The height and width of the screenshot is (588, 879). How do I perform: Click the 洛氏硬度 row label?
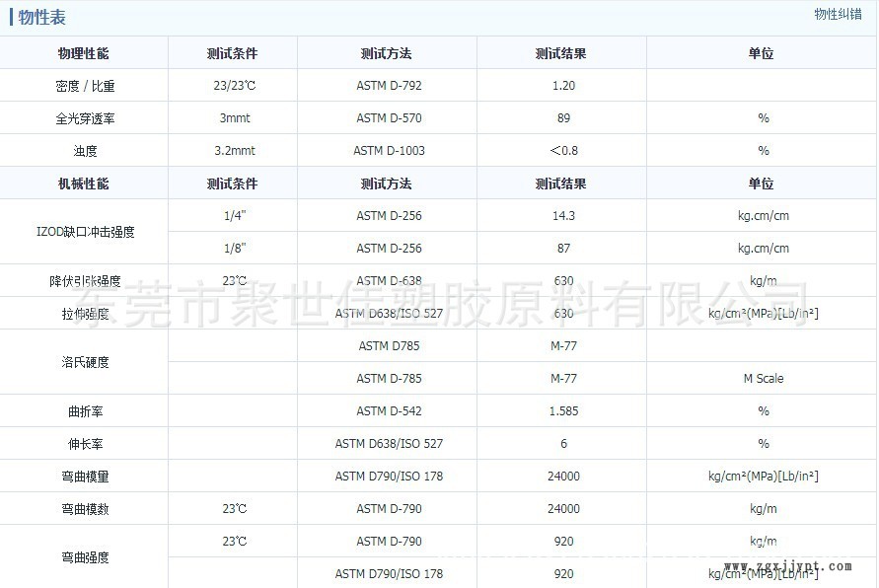coord(84,362)
